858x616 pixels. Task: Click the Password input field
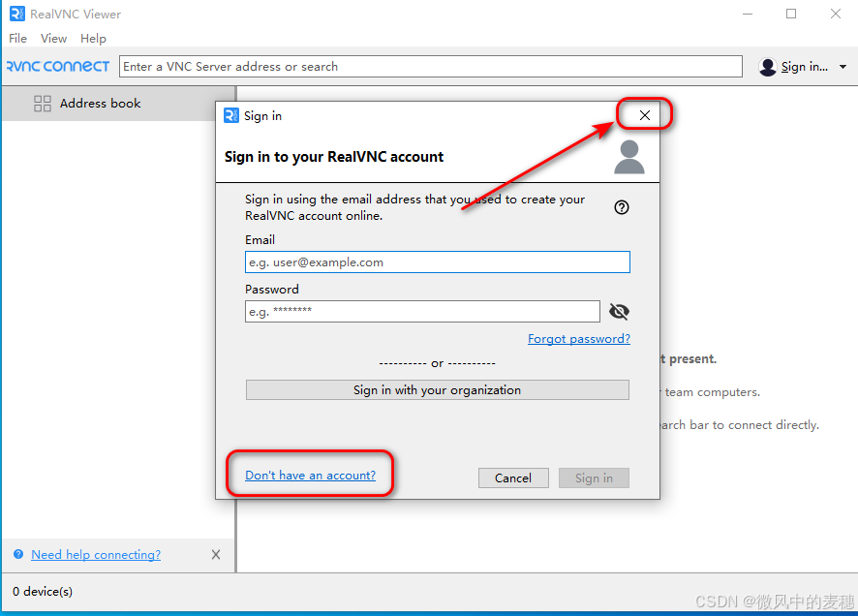(x=422, y=311)
